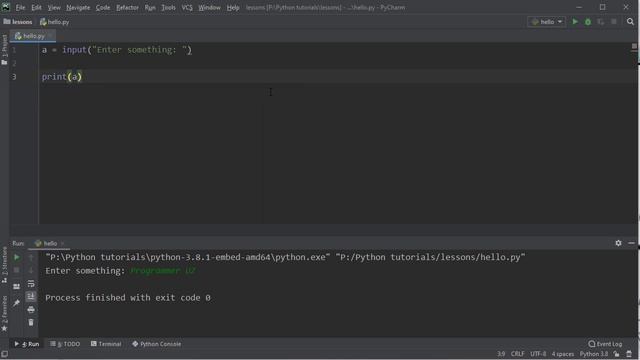Image resolution: width=640 pixels, height=360 pixels.
Task: Start debugging with the green bug icon
Action: [x=588, y=22]
